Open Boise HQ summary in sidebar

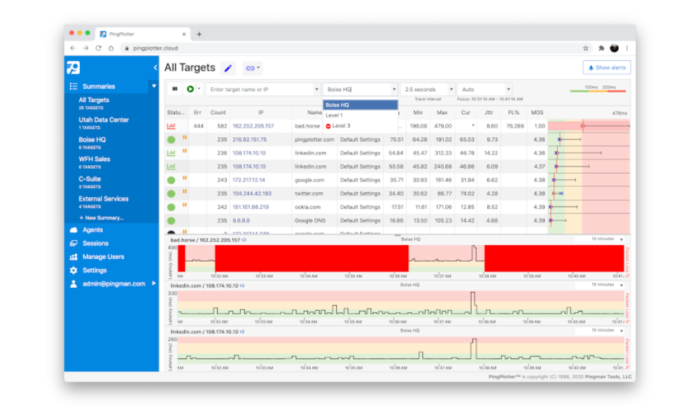tap(92, 142)
